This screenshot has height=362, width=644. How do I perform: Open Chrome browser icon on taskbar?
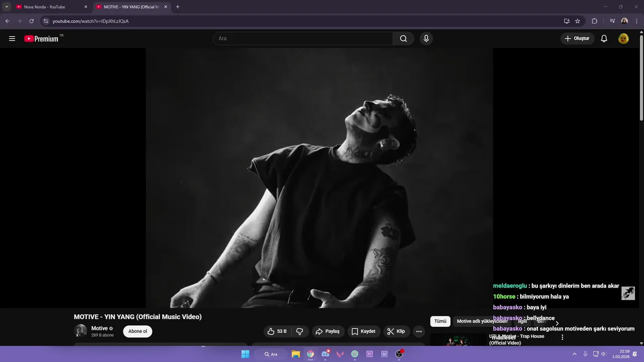coord(310,354)
